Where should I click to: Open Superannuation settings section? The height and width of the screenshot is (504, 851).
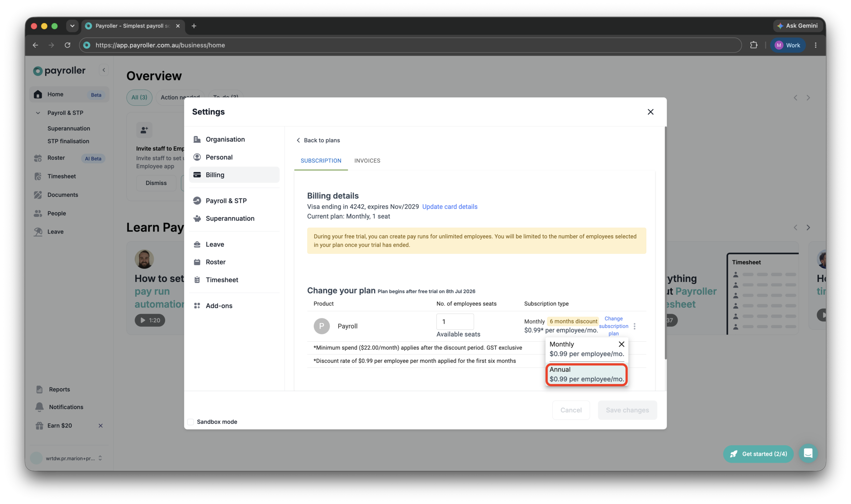pyautogui.click(x=234, y=218)
